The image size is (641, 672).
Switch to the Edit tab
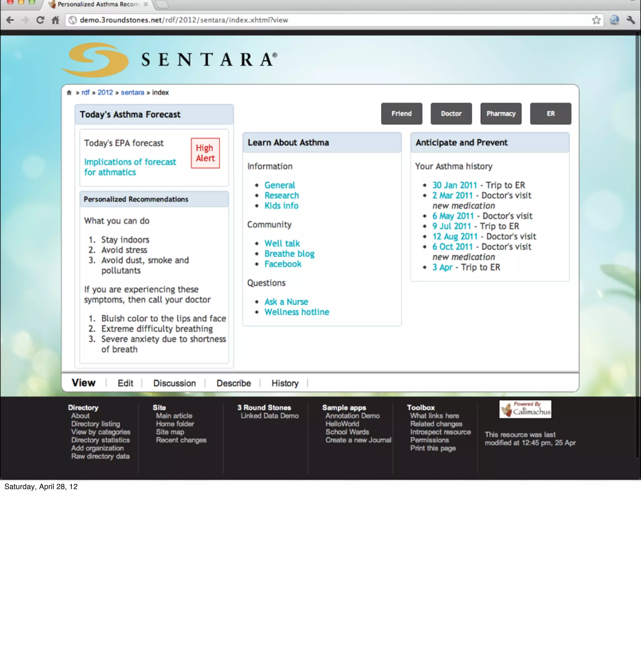coord(125,383)
